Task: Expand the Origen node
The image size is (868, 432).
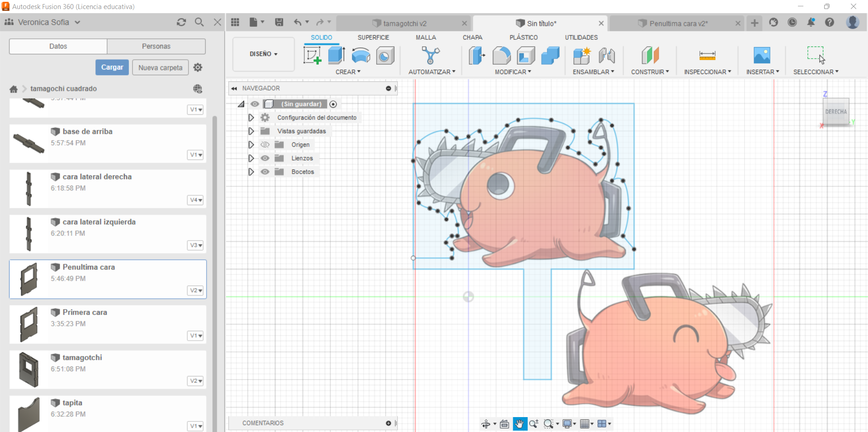Action: pyautogui.click(x=251, y=145)
